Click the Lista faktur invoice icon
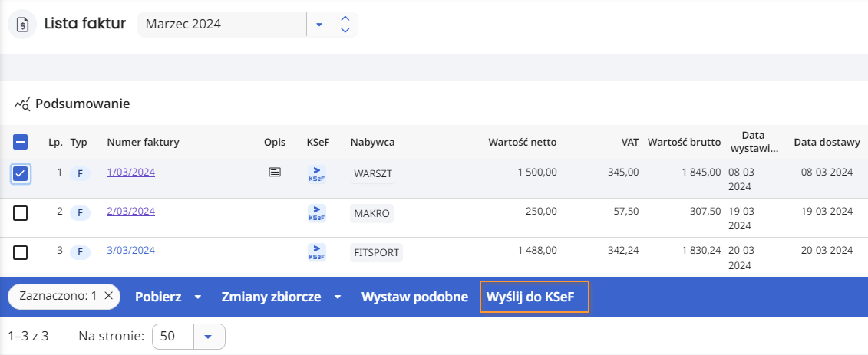This screenshot has width=868, height=355. (22, 25)
